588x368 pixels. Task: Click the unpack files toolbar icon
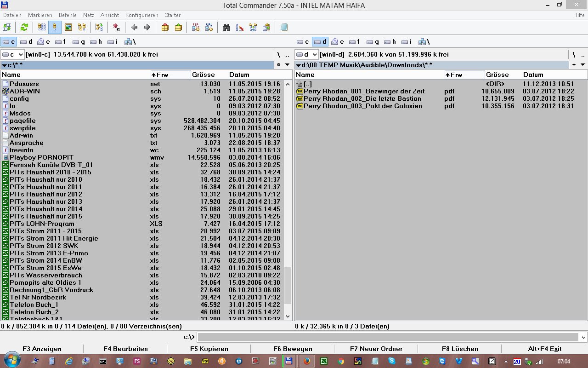[x=178, y=27]
